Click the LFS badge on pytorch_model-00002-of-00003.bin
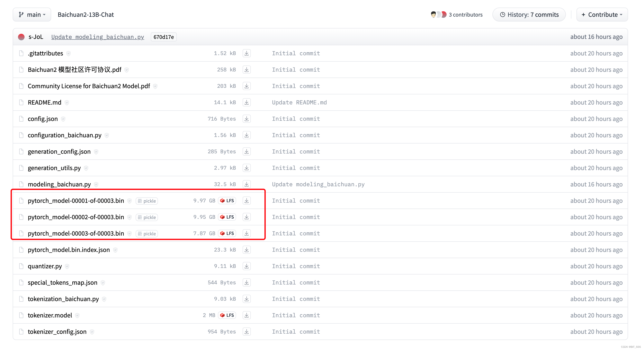644x350 pixels. coord(227,217)
